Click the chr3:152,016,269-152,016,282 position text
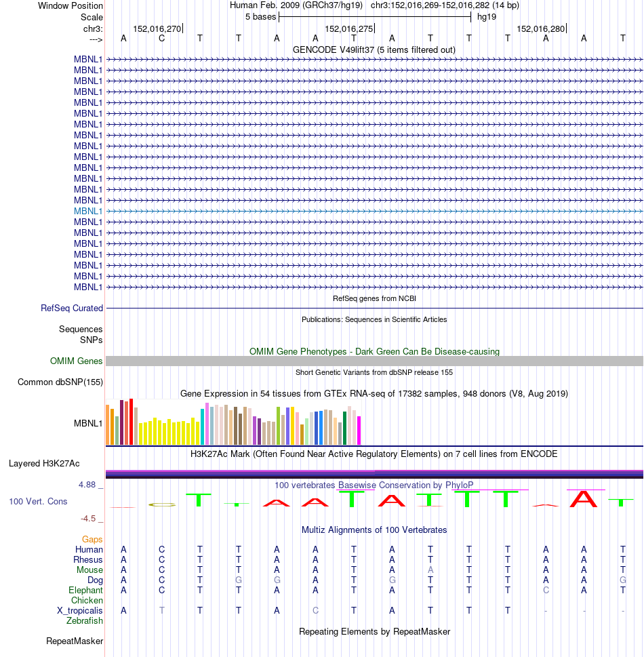Screen dimensions: 644x657 click(445, 5)
